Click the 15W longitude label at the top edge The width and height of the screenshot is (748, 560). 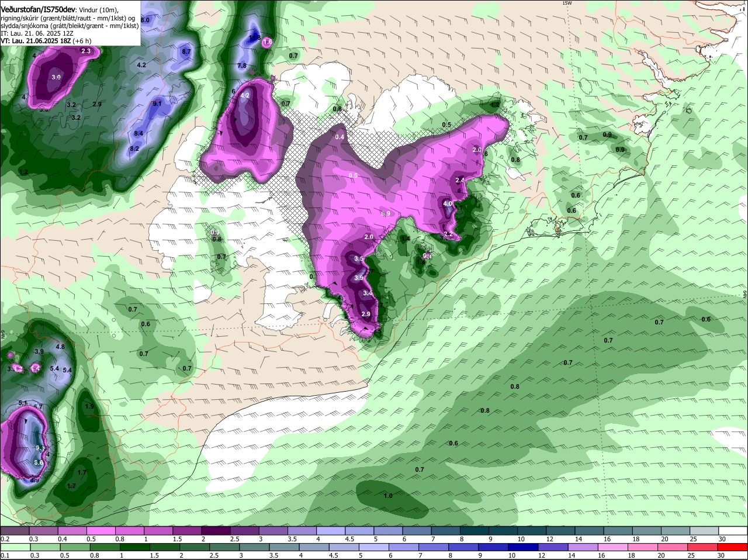(566, 3)
